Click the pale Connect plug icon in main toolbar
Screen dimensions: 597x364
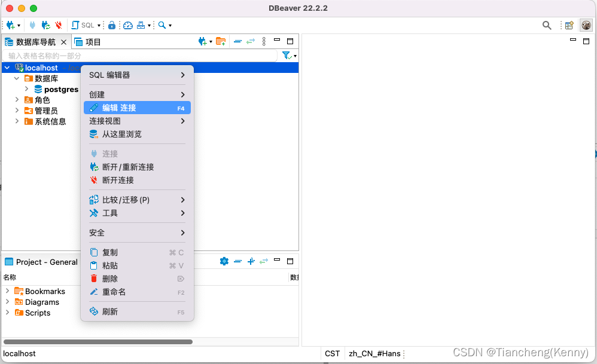coord(32,25)
